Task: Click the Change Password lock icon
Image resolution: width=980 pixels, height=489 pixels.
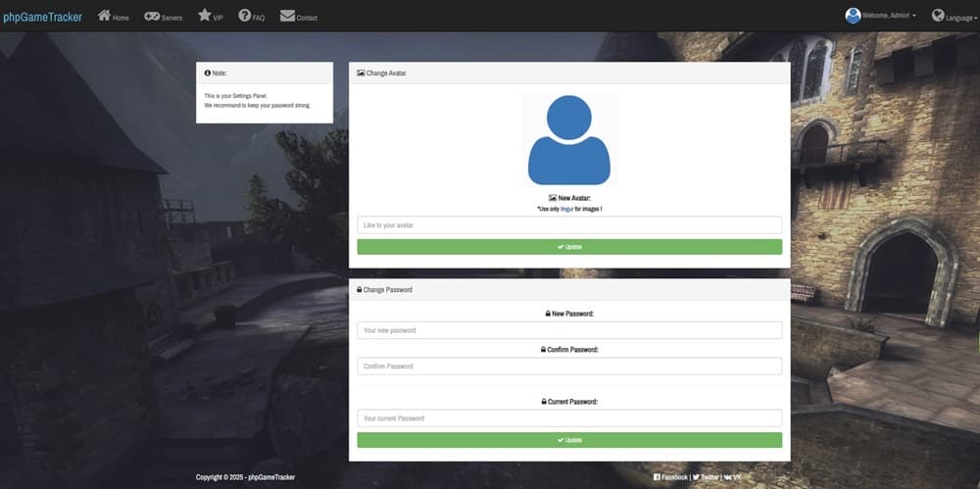Action: pos(360,289)
